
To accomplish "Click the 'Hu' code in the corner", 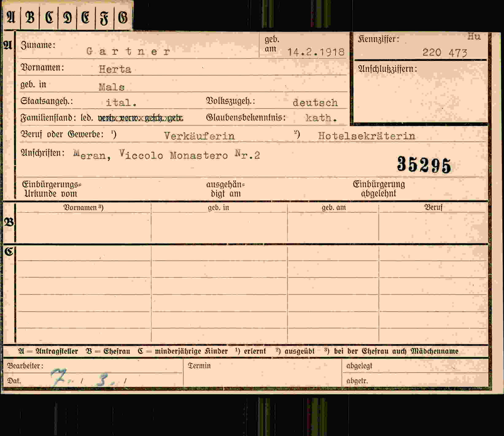I will [474, 36].
